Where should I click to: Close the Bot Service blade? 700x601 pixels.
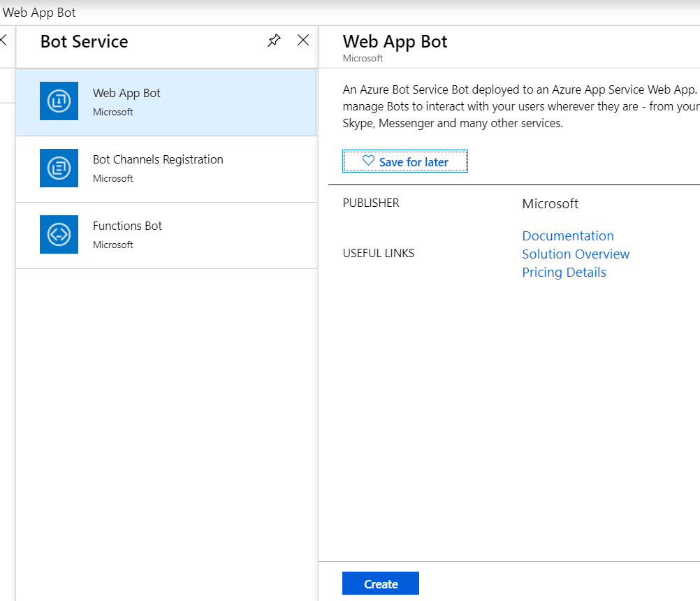click(x=303, y=41)
